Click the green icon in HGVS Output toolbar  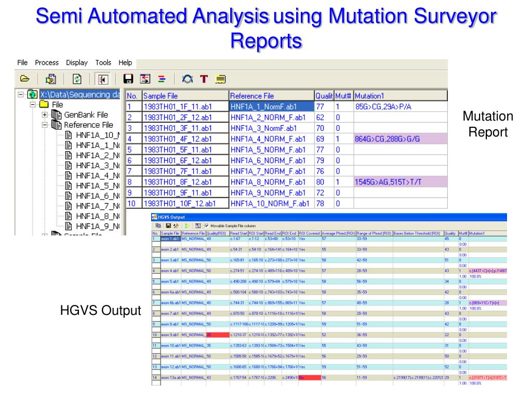[187, 225]
